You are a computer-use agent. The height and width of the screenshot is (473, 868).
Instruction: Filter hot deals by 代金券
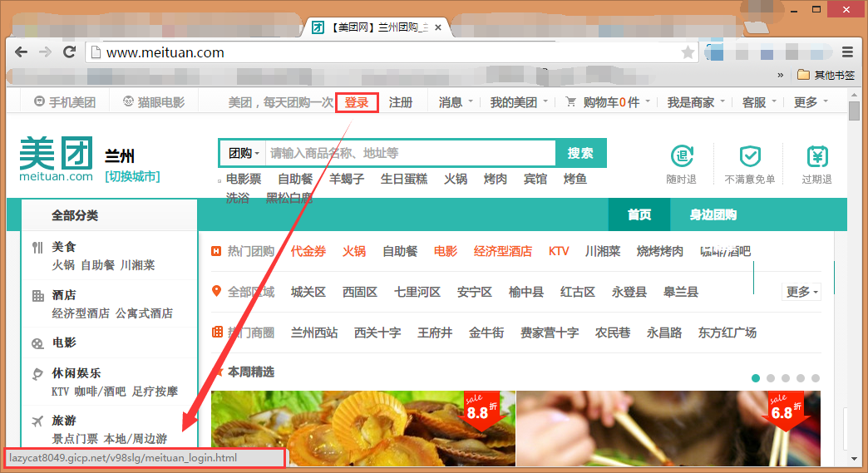coord(308,252)
